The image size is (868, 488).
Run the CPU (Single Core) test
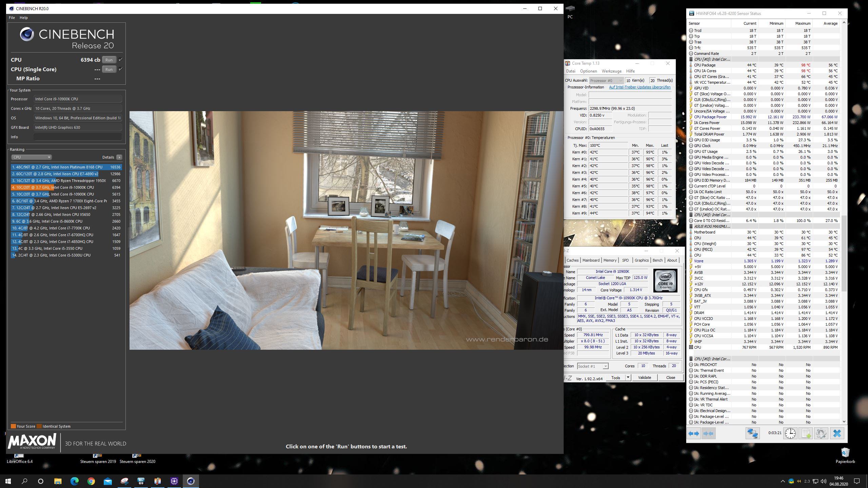click(109, 69)
